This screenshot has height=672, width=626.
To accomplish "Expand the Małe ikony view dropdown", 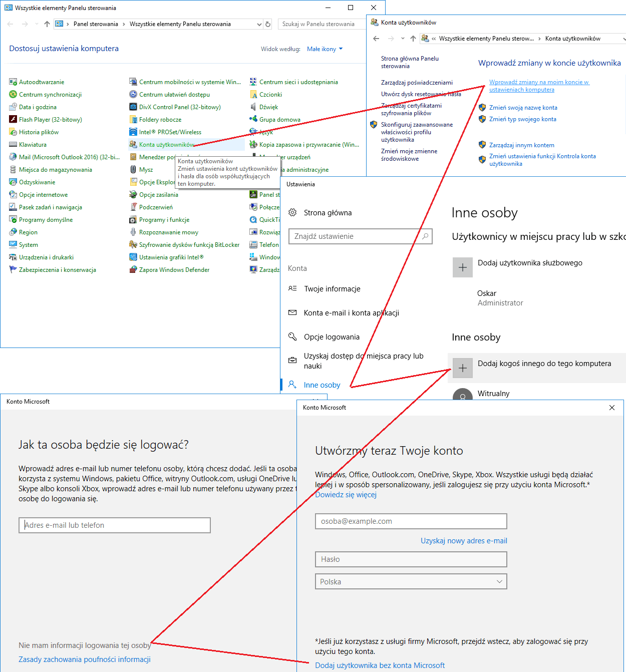I will click(325, 49).
